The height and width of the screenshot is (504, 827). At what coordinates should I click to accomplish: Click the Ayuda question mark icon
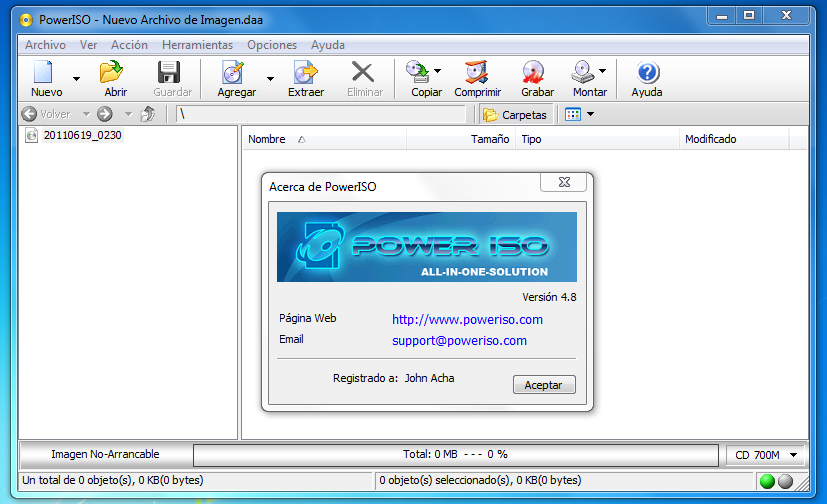(x=648, y=73)
